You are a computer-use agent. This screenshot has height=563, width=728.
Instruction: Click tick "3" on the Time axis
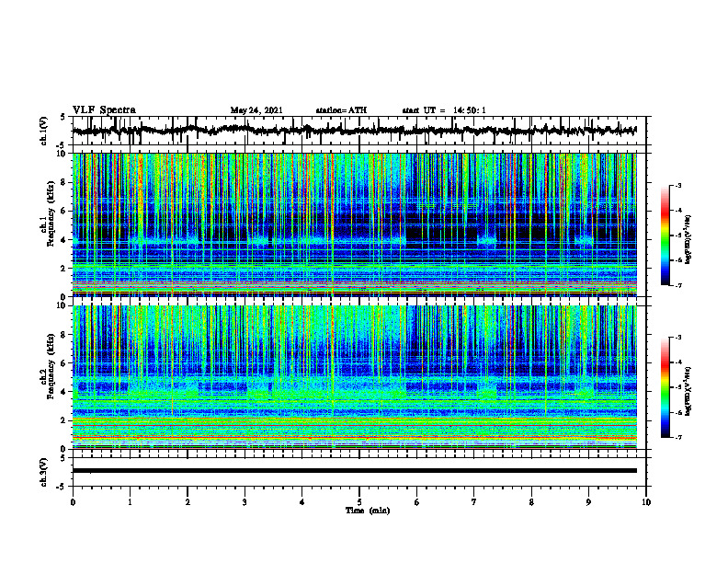(245, 502)
